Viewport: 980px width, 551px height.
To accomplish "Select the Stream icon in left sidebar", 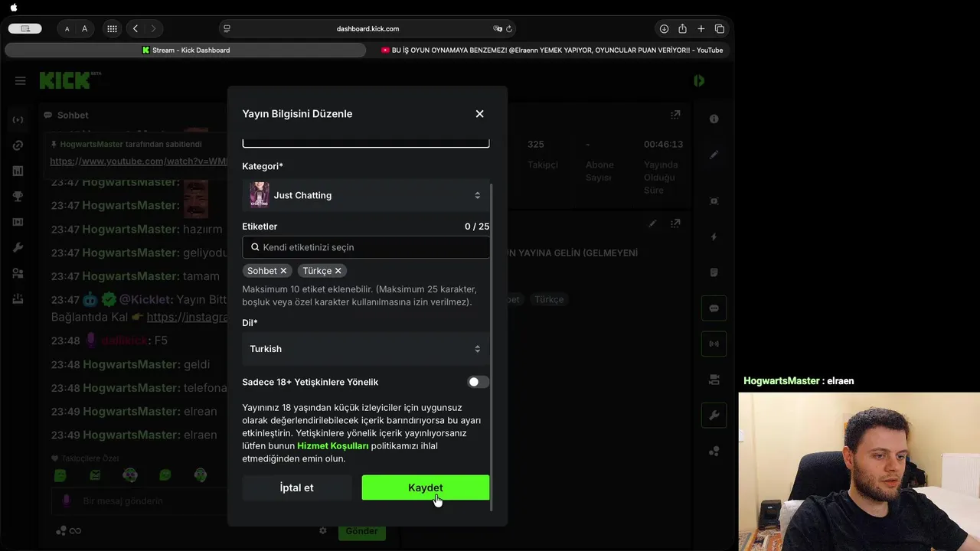I will 18,119.
